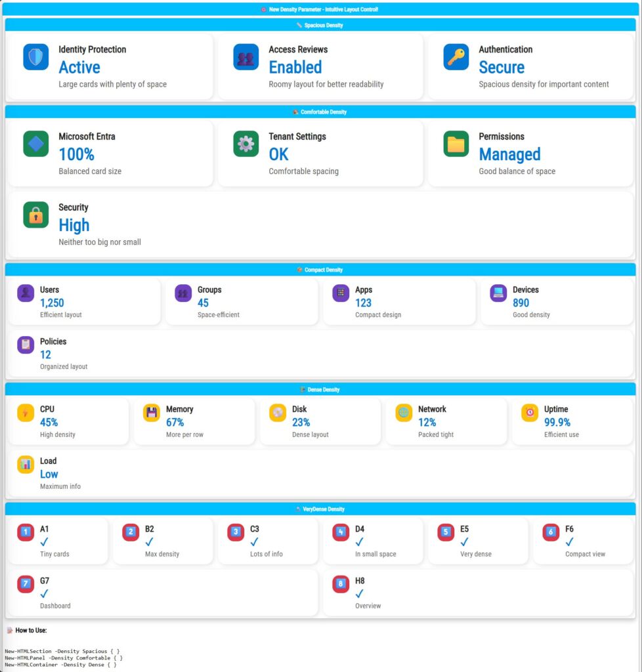
Task: Click the checkmark under A1
Action: (45, 542)
